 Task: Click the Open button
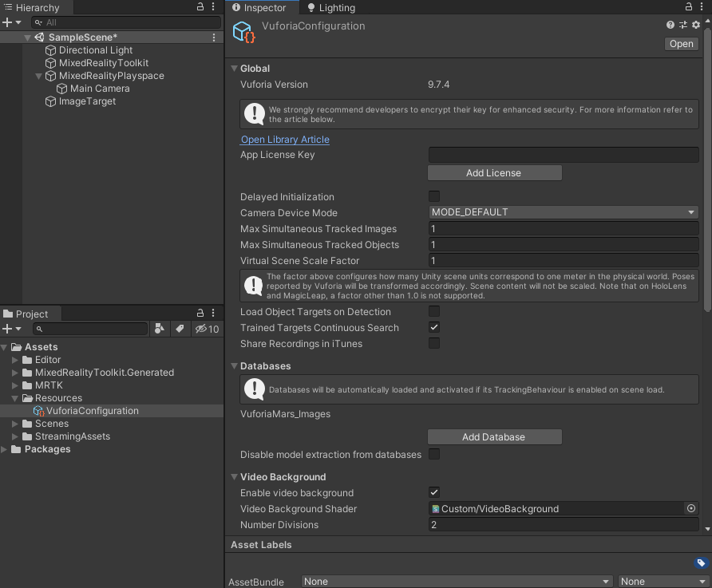tap(681, 44)
